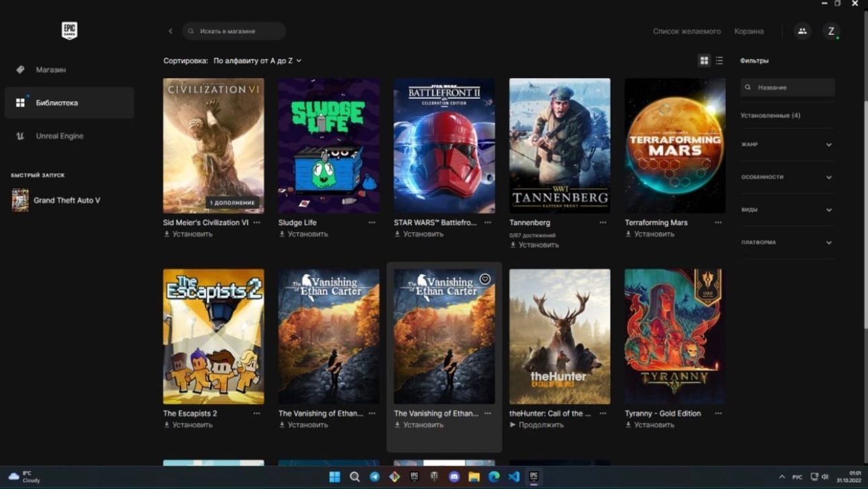Open Grand Theft Auto V quick launch icon
The width and height of the screenshot is (868, 489).
[20, 200]
